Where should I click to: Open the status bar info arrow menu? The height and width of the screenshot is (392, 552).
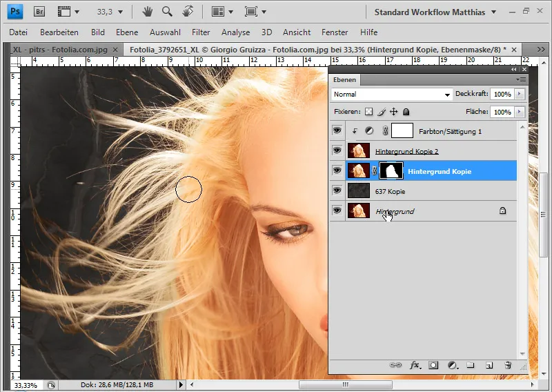coord(181,384)
